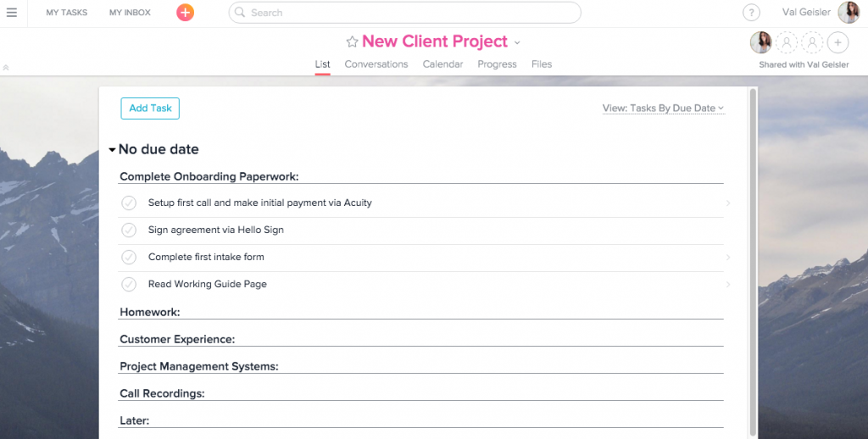The height and width of the screenshot is (439, 868).
Task: Click first empty member placeholder icon
Action: pyautogui.click(x=787, y=42)
